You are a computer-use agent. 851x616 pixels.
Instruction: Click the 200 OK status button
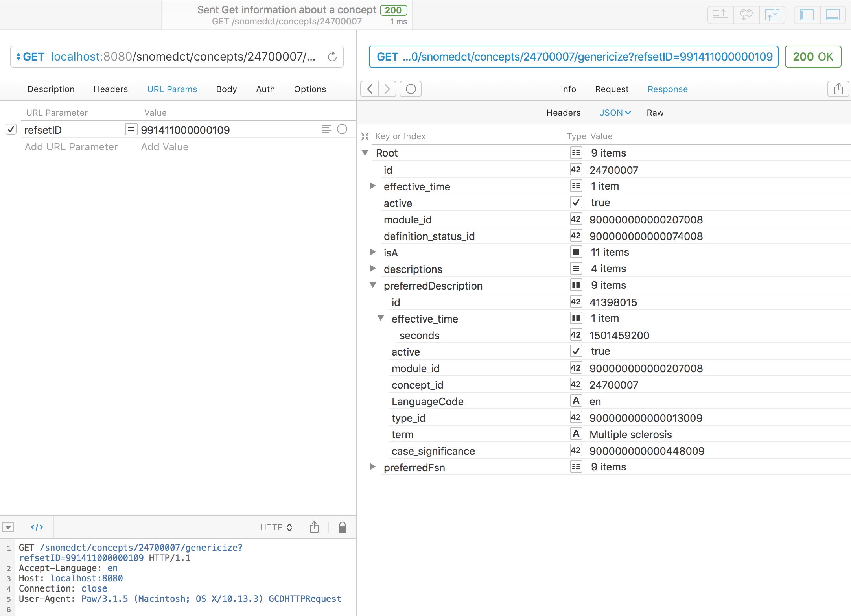click(812, 57)
